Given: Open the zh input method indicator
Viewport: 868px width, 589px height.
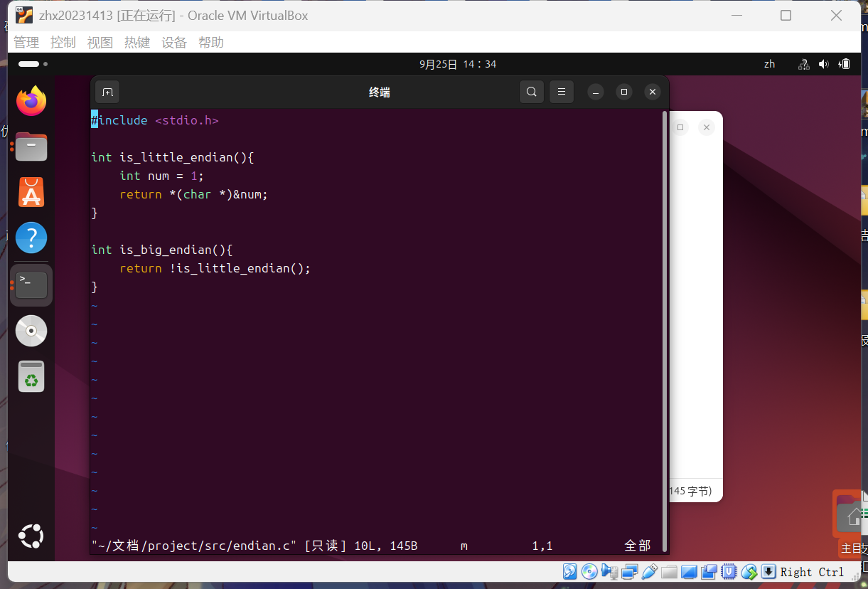Looking at the screenshot, I should [770, 64].
